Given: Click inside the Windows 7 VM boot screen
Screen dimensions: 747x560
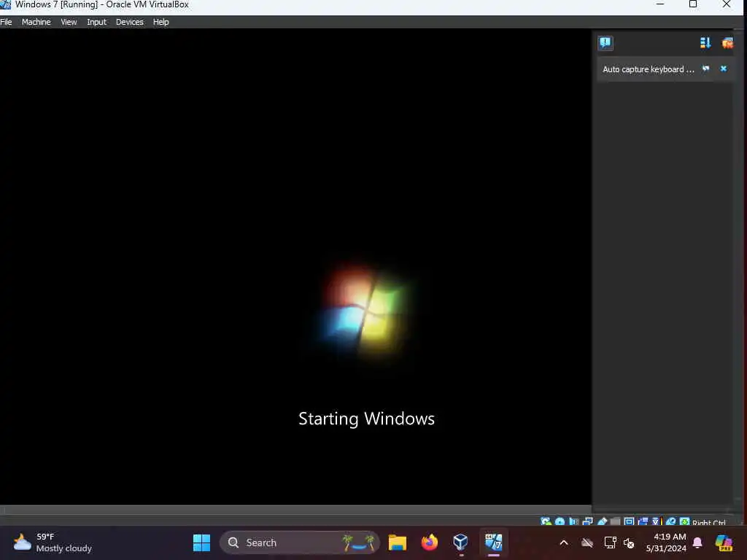Looking at the screenshot, I should [x=295, y=267].
